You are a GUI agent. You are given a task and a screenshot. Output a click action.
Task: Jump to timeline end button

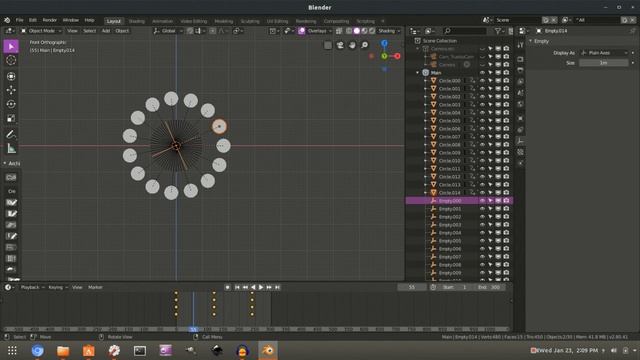(x=277, y=287)
